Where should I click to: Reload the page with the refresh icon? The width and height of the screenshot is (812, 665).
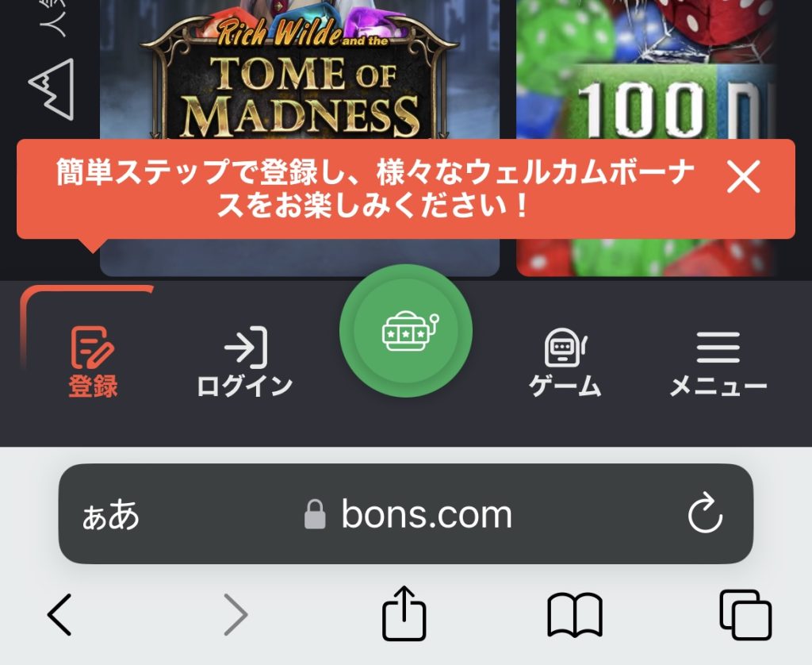tap(705, 513)
